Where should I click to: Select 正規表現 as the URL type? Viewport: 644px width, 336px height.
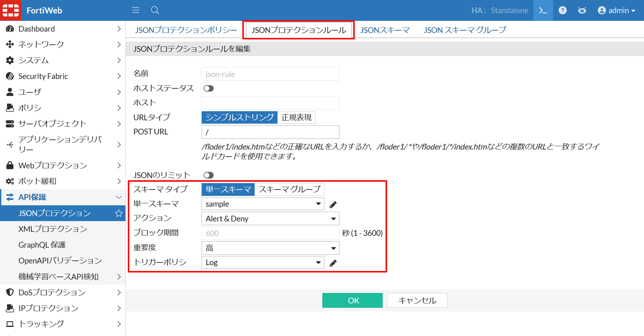point(296,117)
